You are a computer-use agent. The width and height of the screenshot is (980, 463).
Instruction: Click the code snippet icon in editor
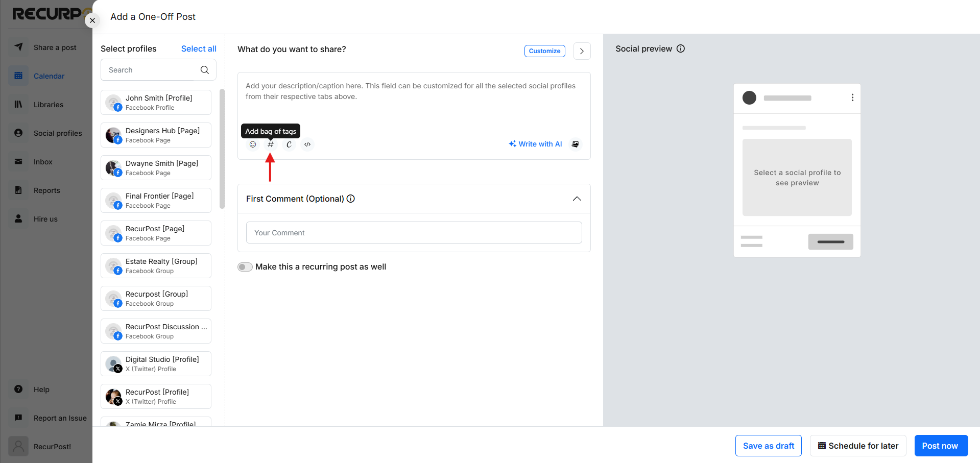click(x=307, y=144)
